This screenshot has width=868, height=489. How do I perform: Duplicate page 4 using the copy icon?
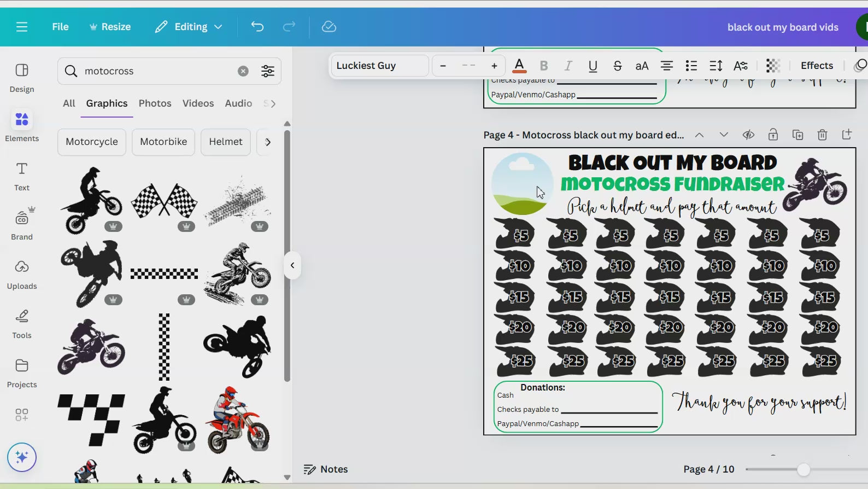pyautogui.click(x=797, y=135)
